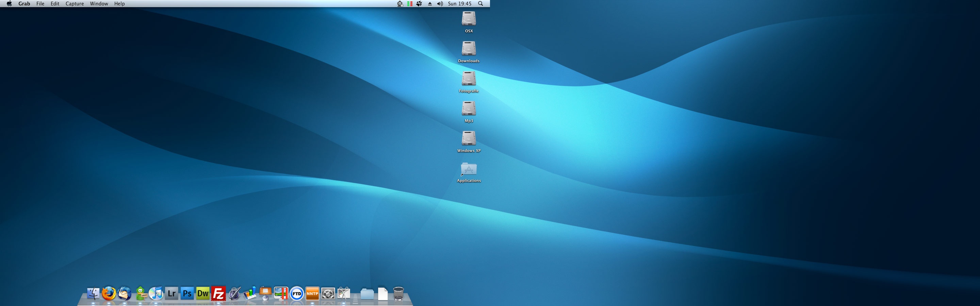Open the Apple menu
The width and height of the screenshot is (980, 306).
(9, 3)
